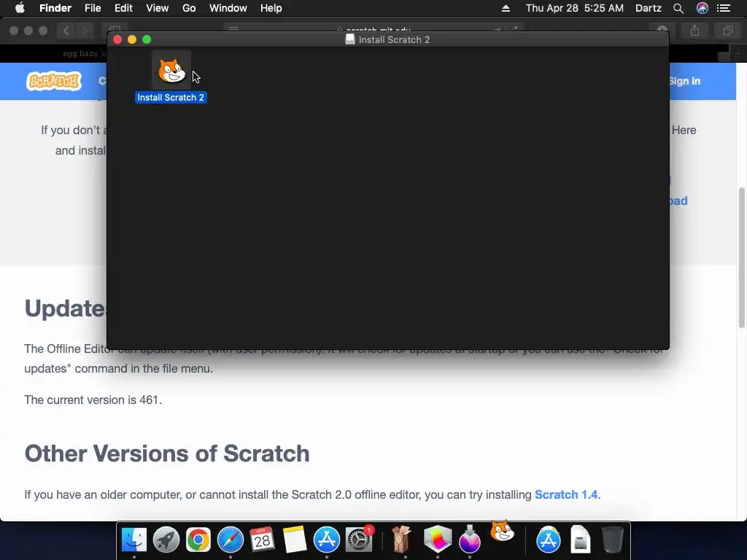
Task: Open System Preferences gear in Dock
Action: (x=359, y=540)
